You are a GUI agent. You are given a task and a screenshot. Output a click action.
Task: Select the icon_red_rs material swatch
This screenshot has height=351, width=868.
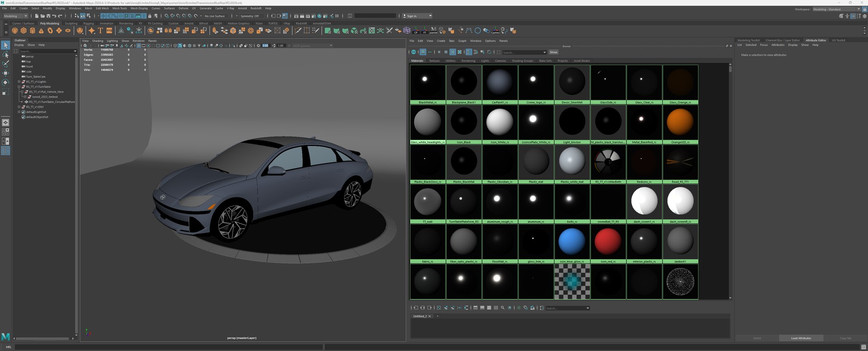608,243
